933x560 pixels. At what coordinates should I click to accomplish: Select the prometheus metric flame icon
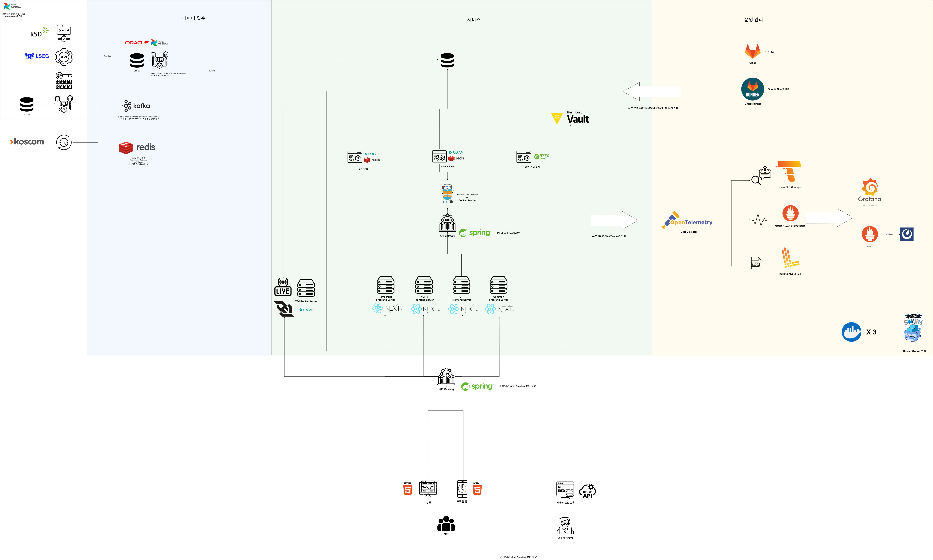(790, 213)
